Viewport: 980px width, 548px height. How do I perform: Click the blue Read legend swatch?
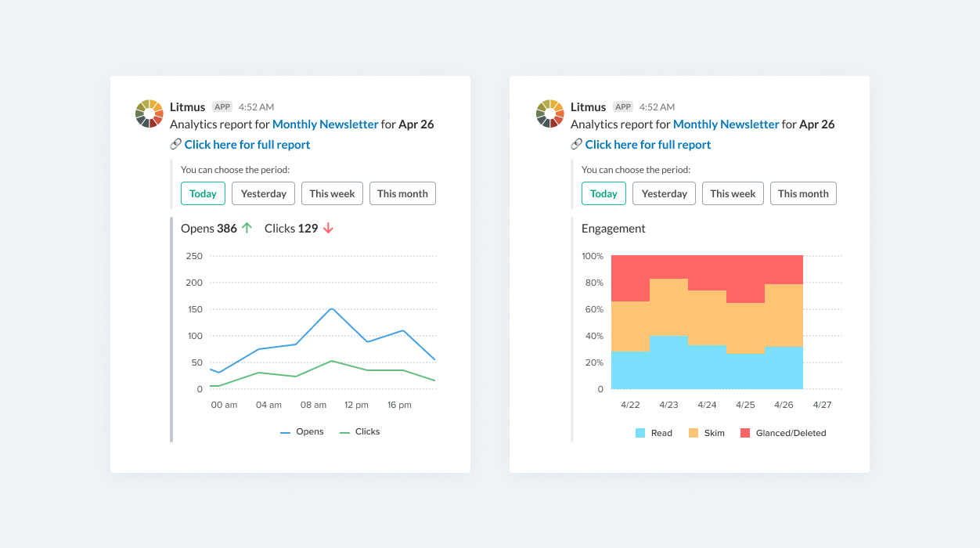tap(640, 433)
